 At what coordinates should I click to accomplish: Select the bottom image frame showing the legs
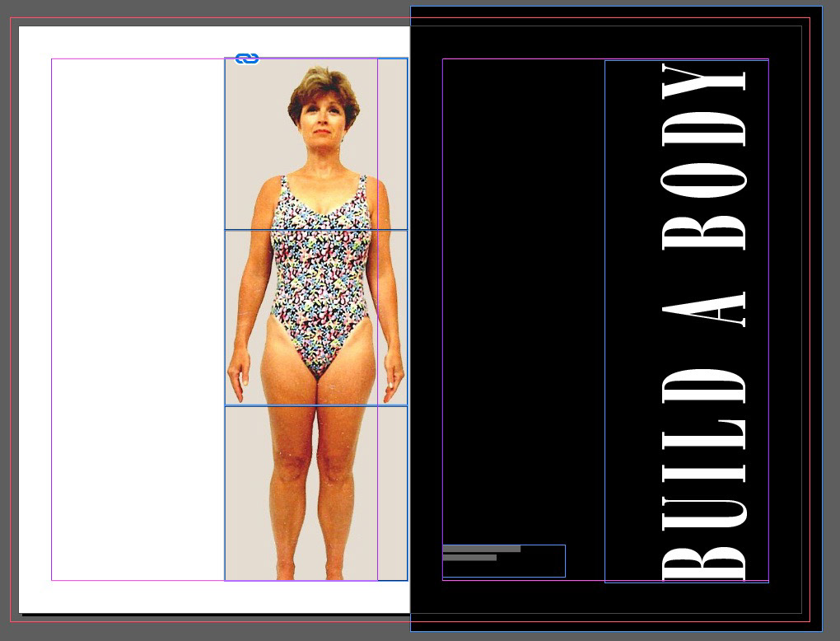pos(316,493)
